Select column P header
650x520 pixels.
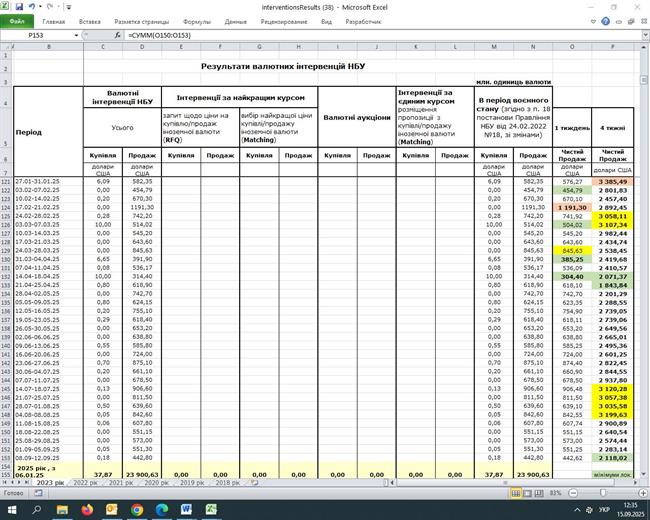(x=613, y=47)
